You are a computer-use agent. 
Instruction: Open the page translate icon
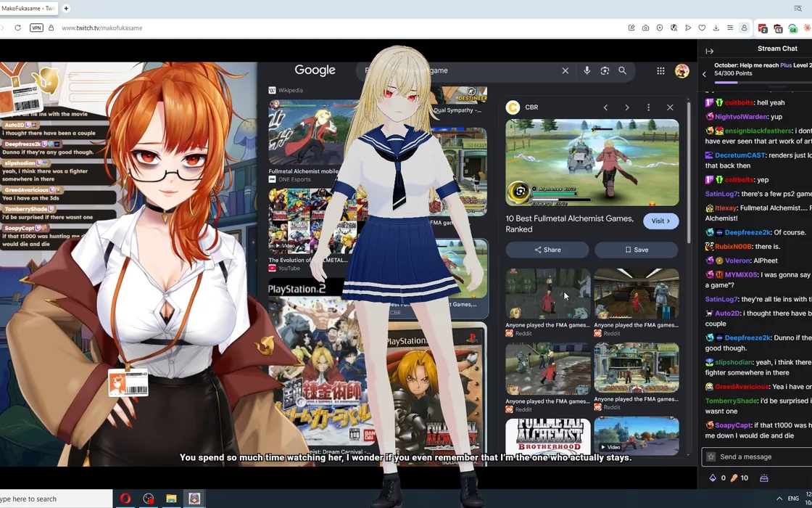point(674,28)
